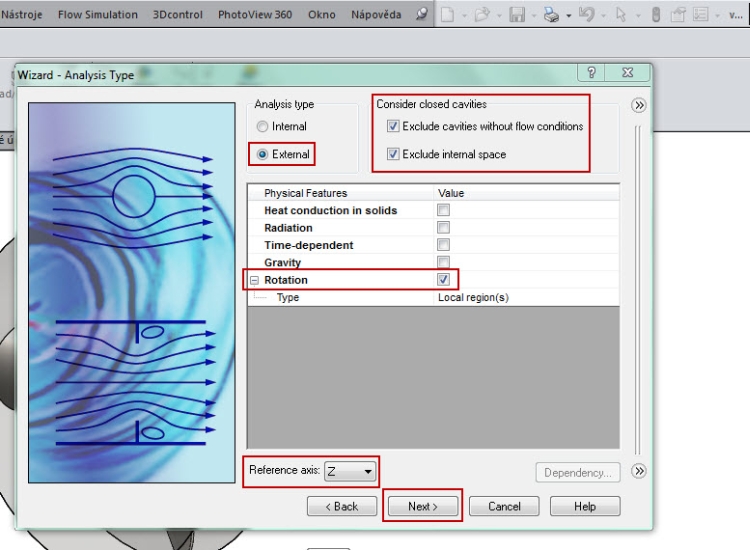The image size is (750, 550).
Task: Toggle Exclude internal space checkbox
Action: coord(393,154)
